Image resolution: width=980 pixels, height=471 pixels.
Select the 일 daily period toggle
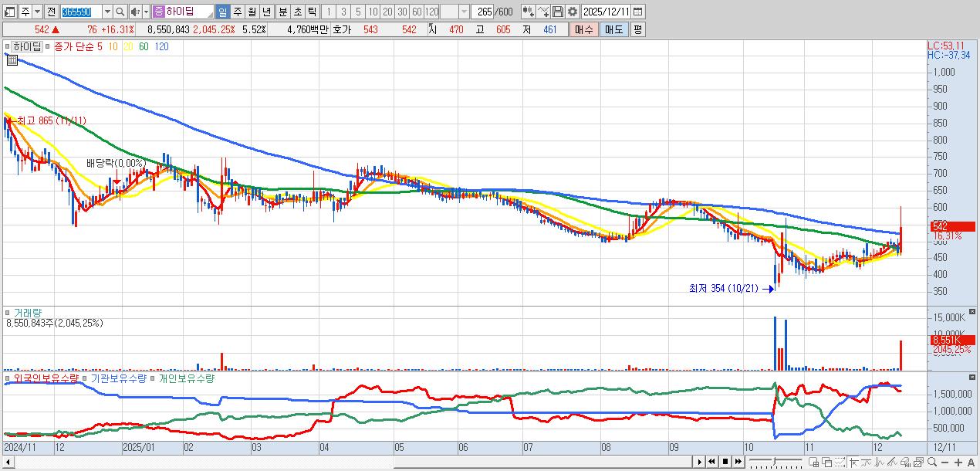[222, 12]
